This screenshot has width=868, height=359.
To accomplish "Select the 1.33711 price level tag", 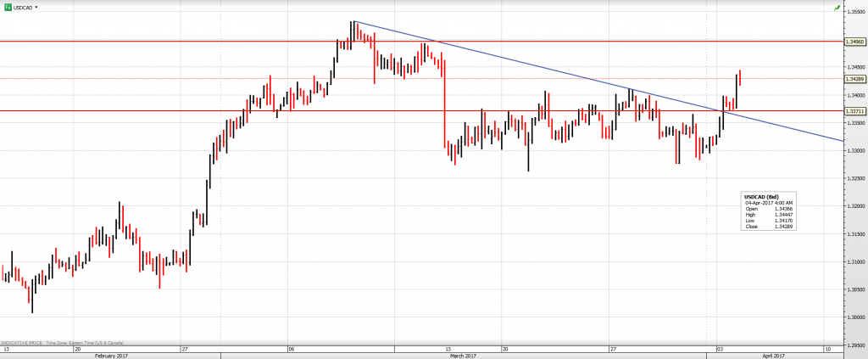I will [x=855, y=110].
